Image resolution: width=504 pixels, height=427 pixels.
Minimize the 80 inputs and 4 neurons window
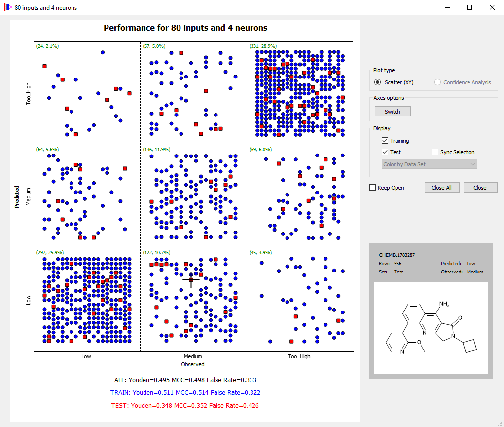447,7
